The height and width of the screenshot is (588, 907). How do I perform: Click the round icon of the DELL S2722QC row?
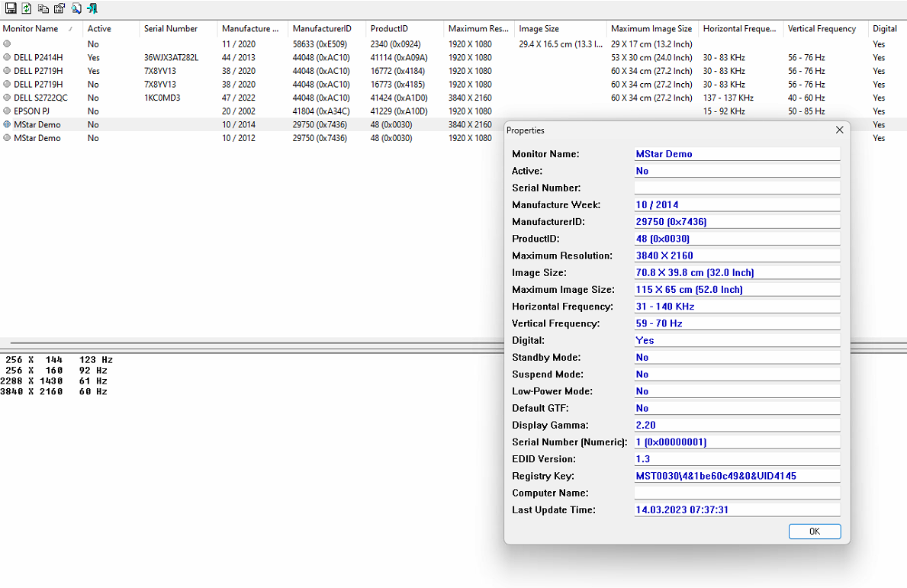pos(7,98)
